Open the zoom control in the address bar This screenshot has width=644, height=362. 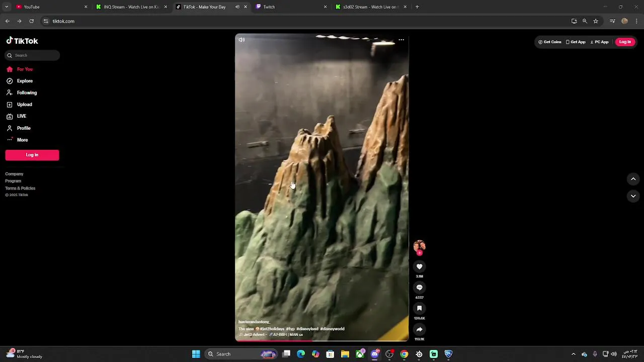click(585, 21)
